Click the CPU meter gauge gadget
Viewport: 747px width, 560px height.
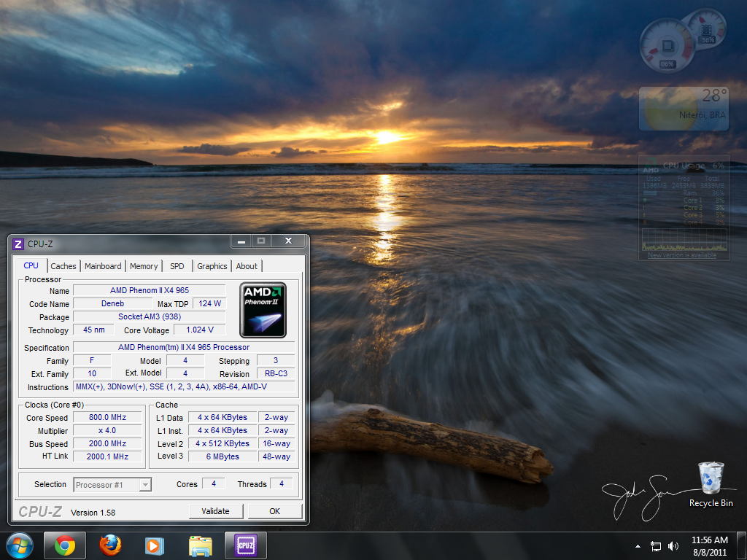pos(667,47)
